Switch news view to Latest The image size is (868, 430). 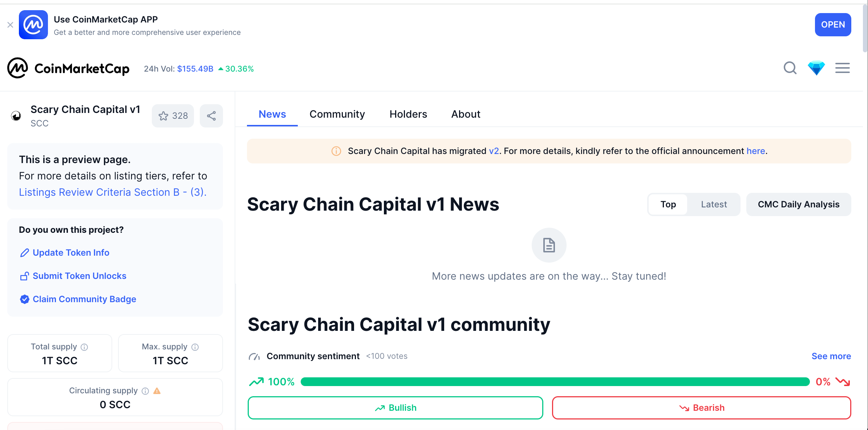click(x=714, y=204)
